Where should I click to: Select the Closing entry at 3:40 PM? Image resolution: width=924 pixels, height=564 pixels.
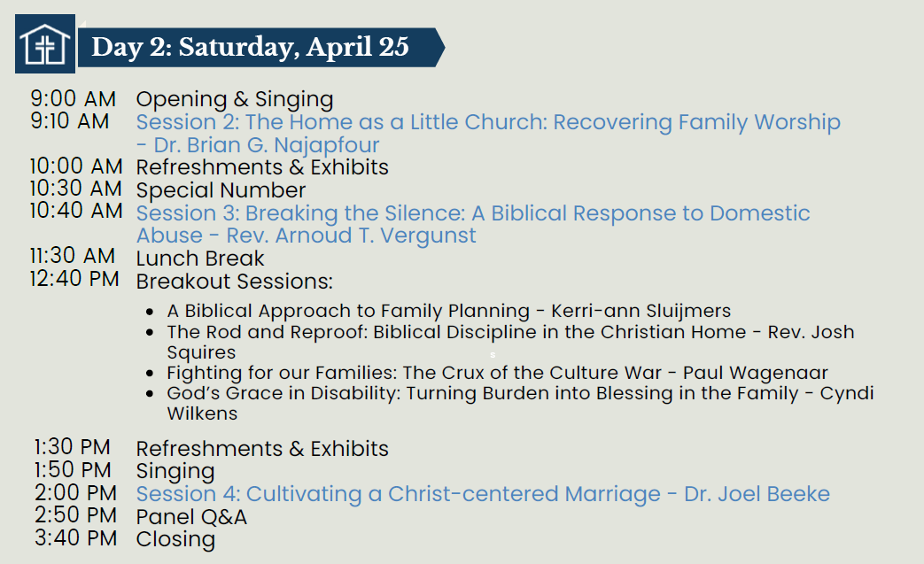pos(175,539)
